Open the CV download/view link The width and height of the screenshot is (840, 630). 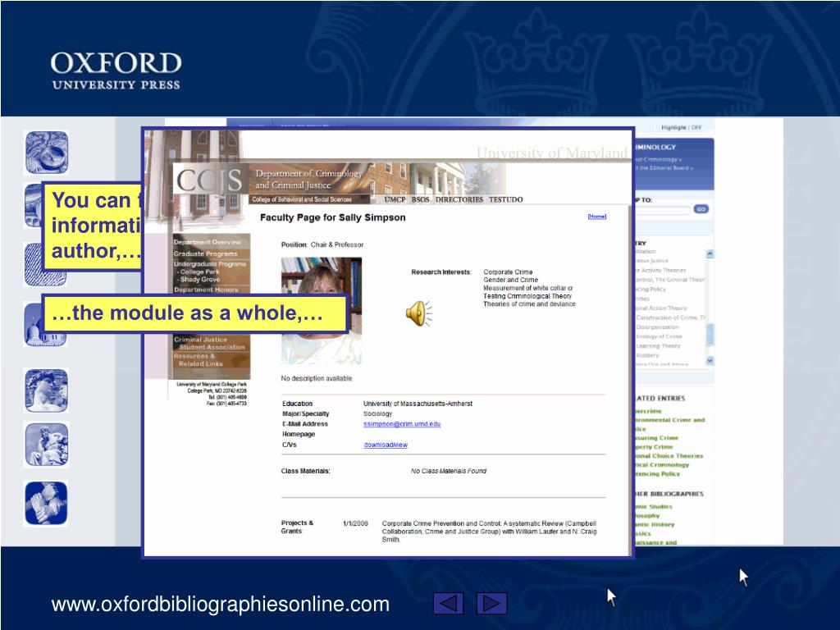[x=386, y=445]
